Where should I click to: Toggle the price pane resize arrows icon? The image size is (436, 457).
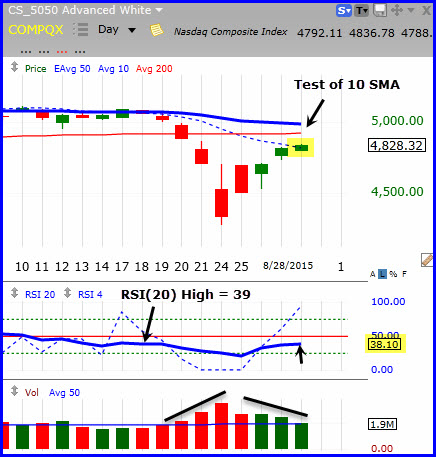[x=14, y=67]
